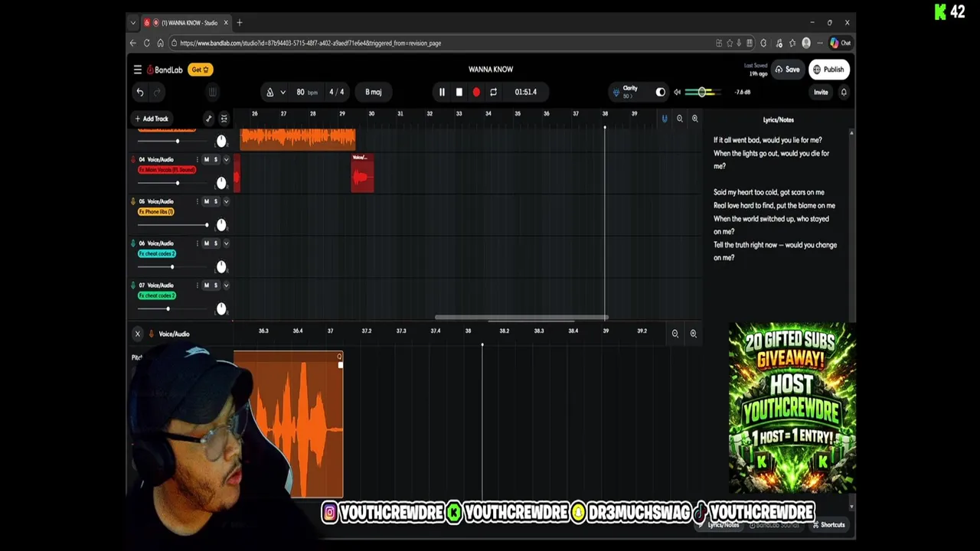
Task: Zoom out the editor panel timeline
Action: click(675, 334)
